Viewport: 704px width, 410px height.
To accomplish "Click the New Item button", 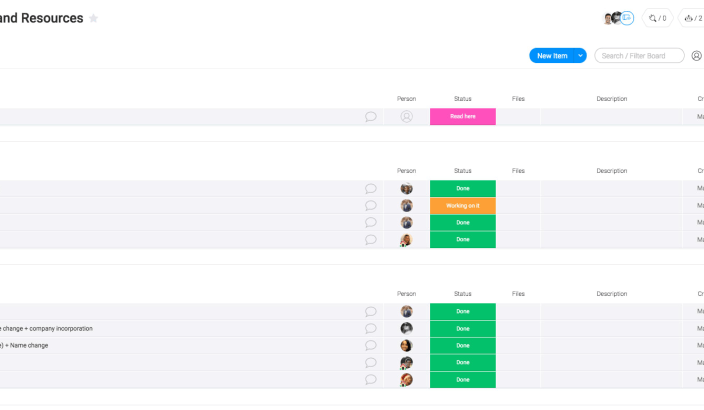I will pos(552,56).
